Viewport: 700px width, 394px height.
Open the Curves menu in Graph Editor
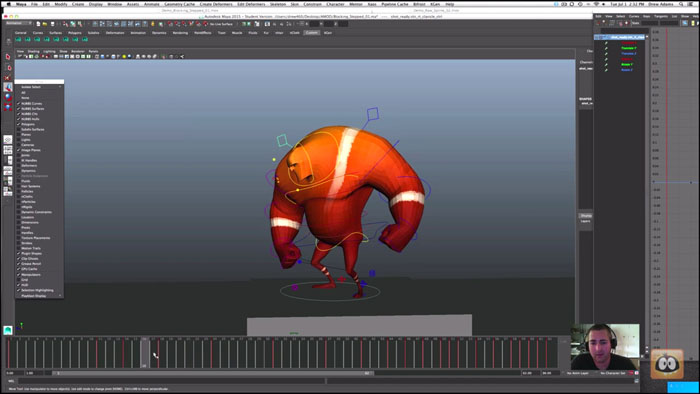tap(634, 16)
